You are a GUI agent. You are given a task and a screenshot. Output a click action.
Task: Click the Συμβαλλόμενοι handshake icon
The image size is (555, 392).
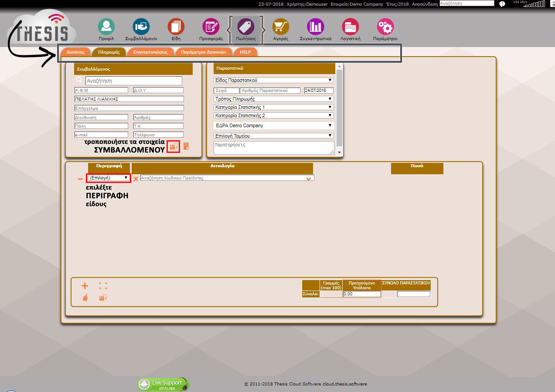pyautogui.click(x=141, y=27)
